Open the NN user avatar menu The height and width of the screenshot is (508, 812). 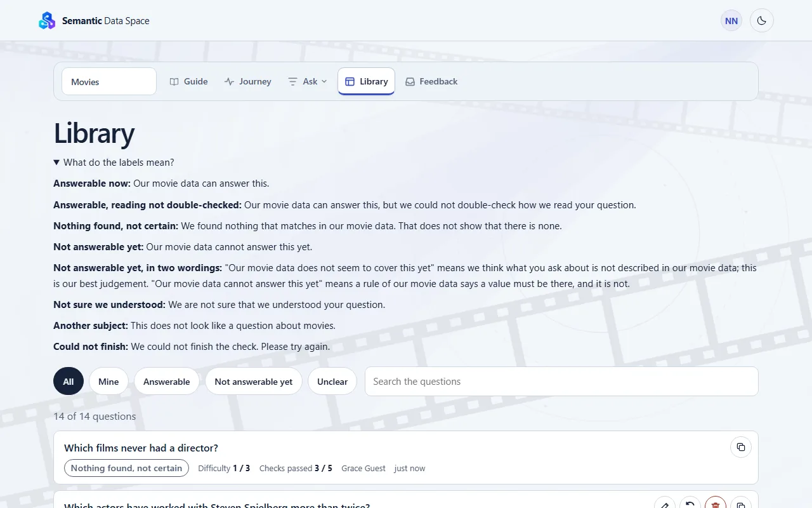click(x=731, y=21)
